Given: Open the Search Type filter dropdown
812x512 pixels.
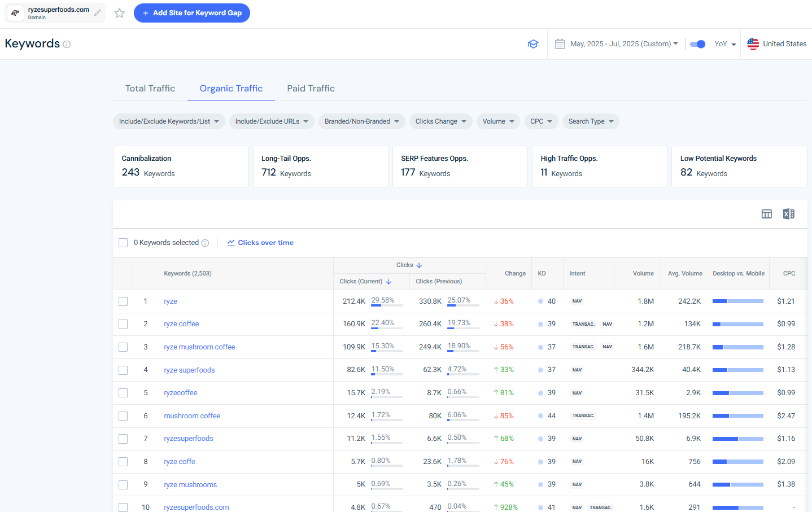Looking at the screenshot, I should 591,121.
